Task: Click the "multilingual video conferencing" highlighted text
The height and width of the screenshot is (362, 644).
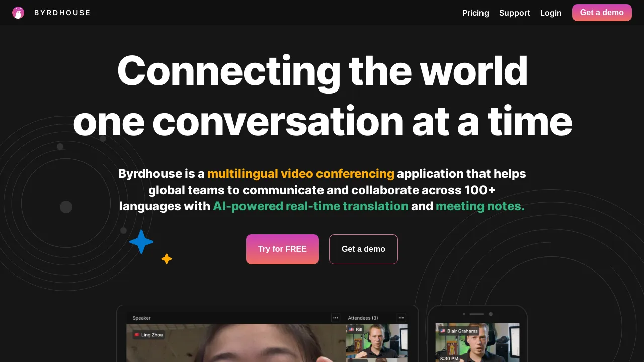Action: (x=301, y=174)
